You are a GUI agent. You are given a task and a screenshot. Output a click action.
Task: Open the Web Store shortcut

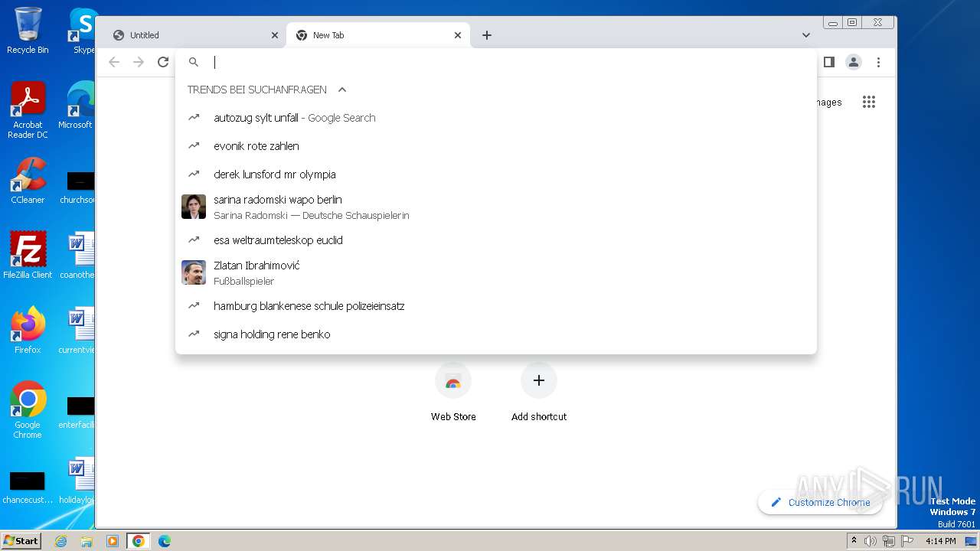coord(453,392)
